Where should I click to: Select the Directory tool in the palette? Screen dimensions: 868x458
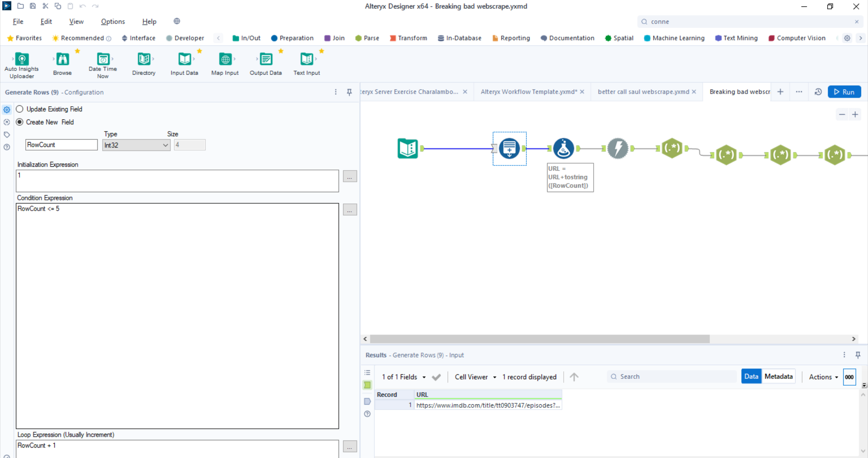144,64
